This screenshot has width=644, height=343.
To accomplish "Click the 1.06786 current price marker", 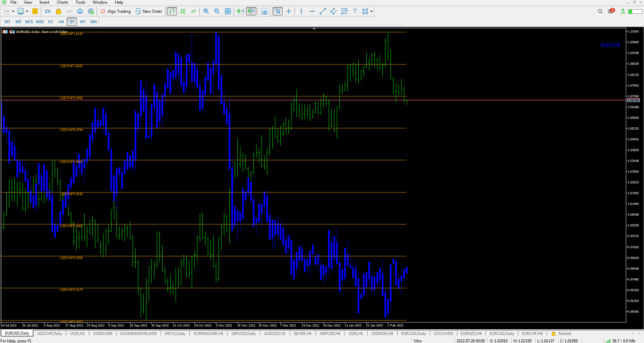I will click(633, 100).
